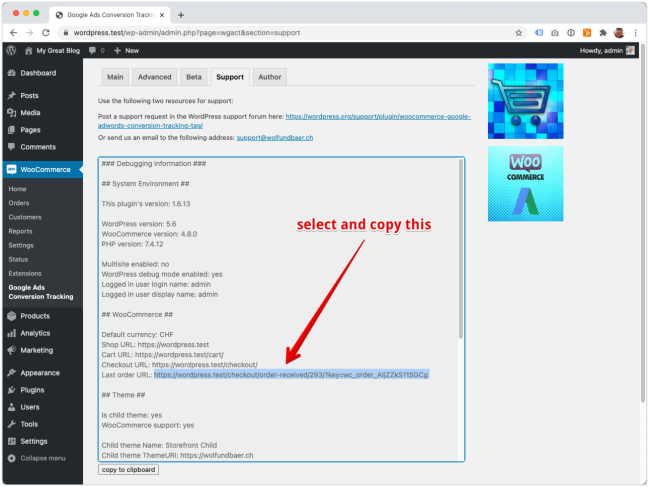Click the highlighted Last order URL text

pyautogui.click(x=291, y=375)
